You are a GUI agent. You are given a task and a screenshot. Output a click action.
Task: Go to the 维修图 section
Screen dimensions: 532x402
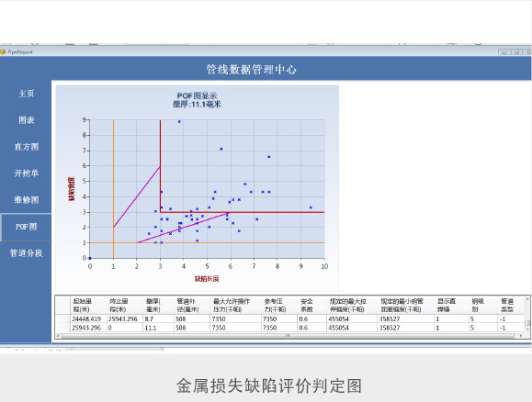(26, 200)
